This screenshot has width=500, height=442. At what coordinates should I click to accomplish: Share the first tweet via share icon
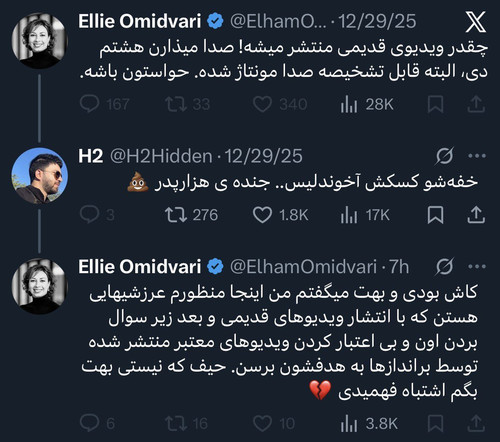click(476, 104)
